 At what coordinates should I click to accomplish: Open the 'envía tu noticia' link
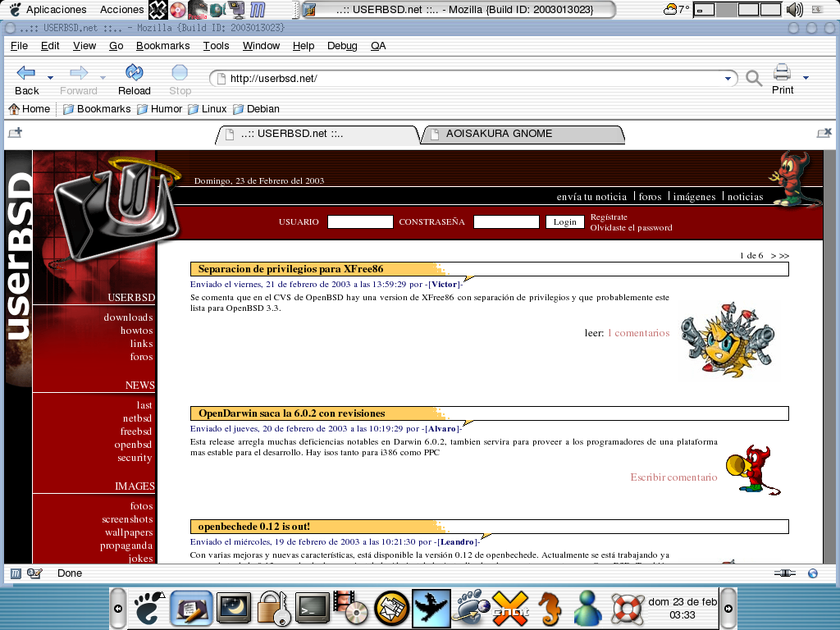coord(591,197)
